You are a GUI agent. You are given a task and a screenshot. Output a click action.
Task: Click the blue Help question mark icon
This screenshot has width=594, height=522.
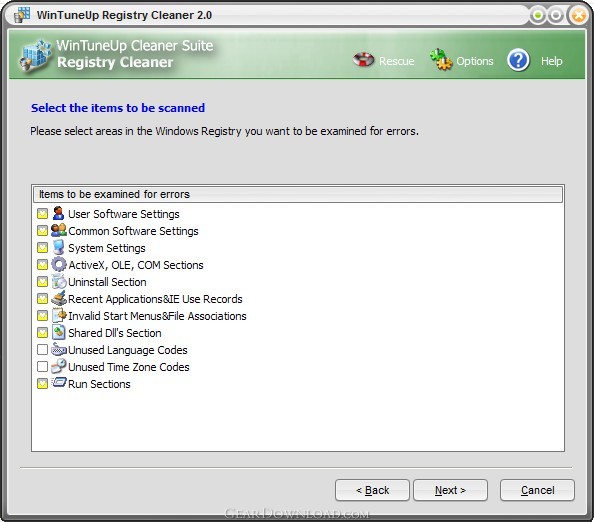tap(518, 60)
